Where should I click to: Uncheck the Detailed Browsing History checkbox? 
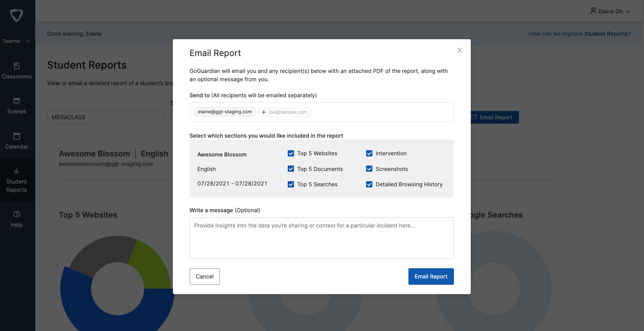coord(369,184)
